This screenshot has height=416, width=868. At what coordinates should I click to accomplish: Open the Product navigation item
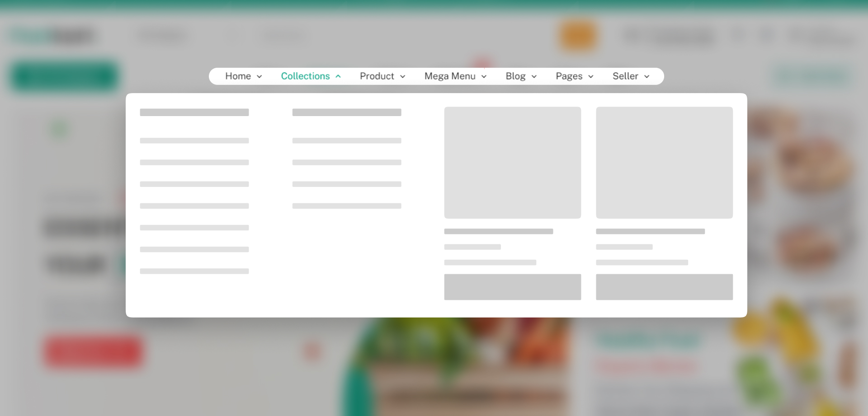377,76
